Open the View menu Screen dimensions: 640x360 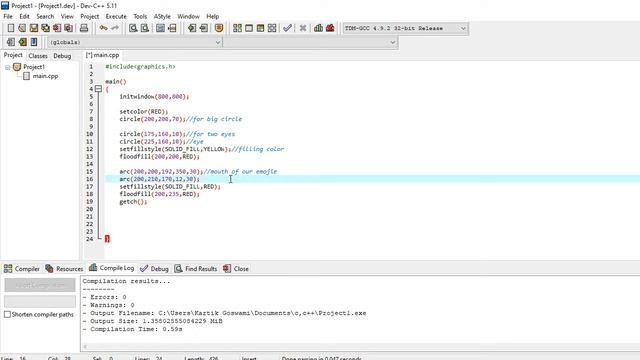(67, 16)
